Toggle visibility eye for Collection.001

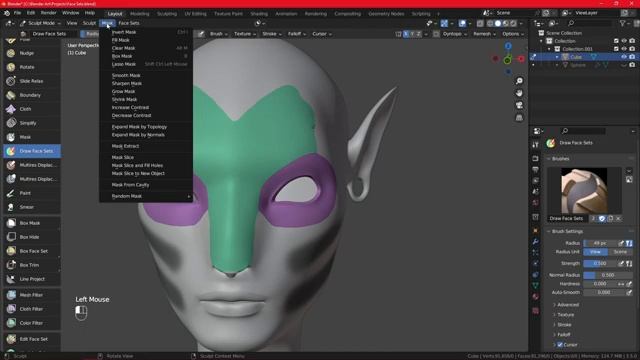click(624, 49)
